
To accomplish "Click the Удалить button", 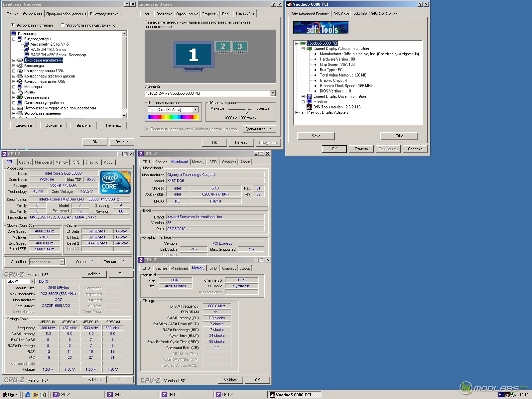I will 83,125.
